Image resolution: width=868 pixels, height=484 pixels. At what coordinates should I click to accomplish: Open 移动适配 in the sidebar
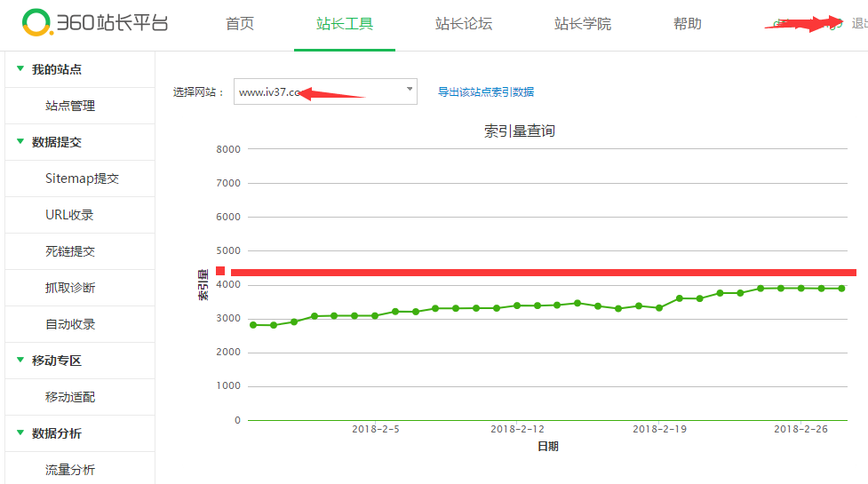(70, 397)
